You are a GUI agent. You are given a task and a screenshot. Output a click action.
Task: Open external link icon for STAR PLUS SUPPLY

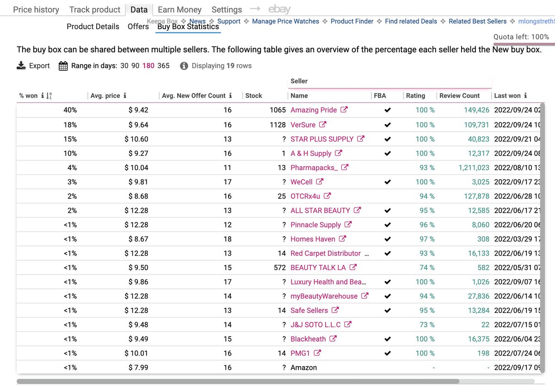point(361,139)
